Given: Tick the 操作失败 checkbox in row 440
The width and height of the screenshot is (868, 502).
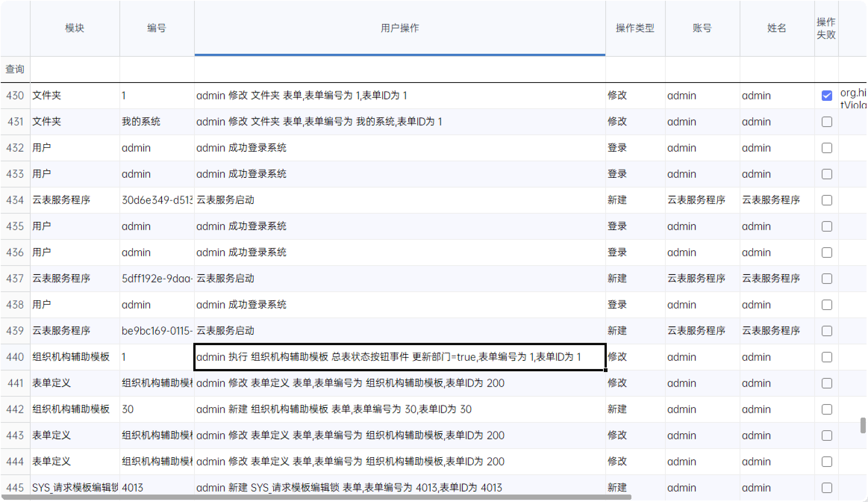Looking at the screenshot, I should tap(827, 357).
